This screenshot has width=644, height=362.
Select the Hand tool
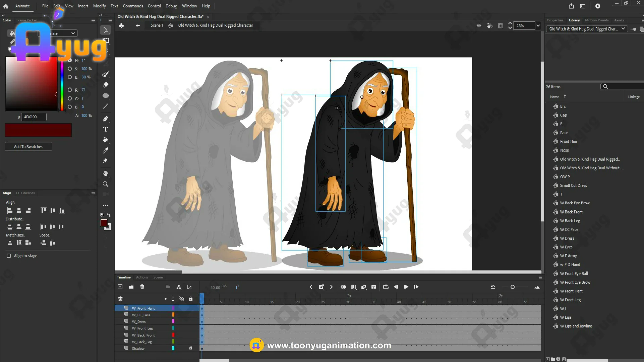pos(105,174)
